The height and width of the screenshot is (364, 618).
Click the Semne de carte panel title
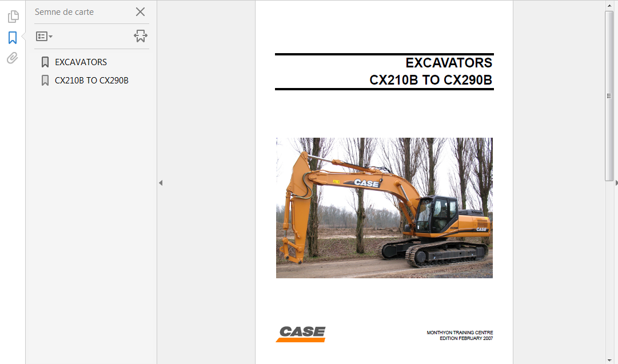point(64,12)
